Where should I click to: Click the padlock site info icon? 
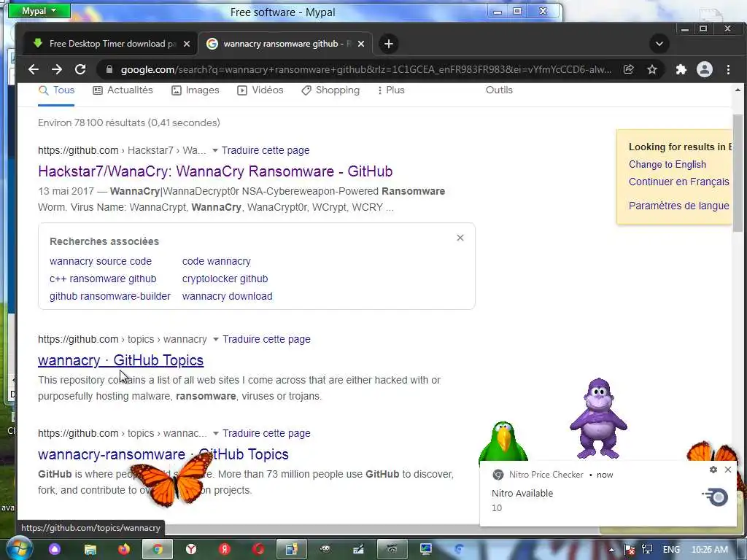pyautogui.click(x=109, y=69)
